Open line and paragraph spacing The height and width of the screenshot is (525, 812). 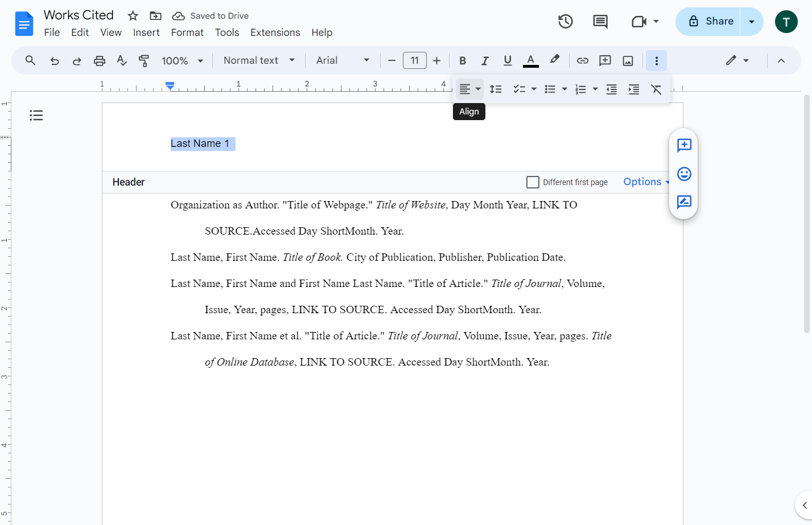tap(496, 89)
